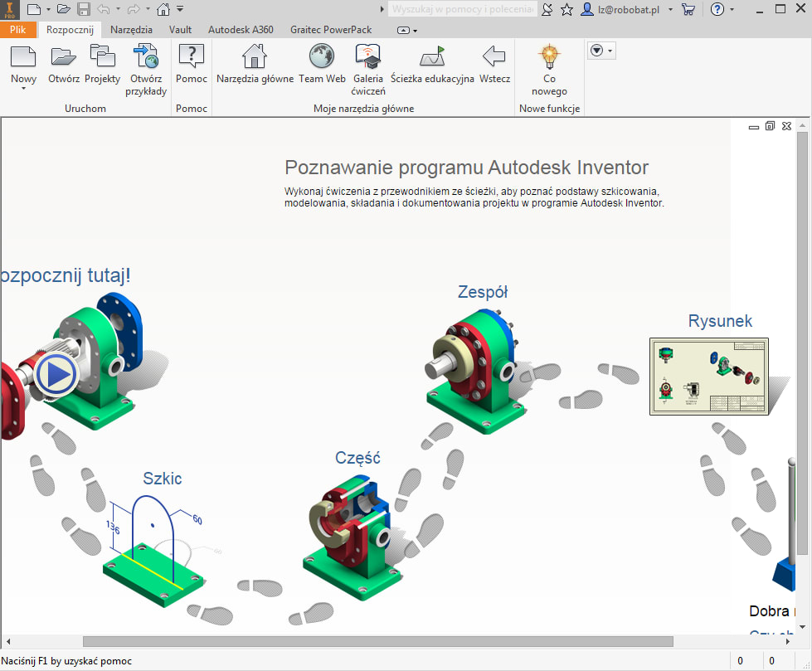Switch to the Rozpocznij tab
Screen dimensions: 812x671
(x=70, y=30)
